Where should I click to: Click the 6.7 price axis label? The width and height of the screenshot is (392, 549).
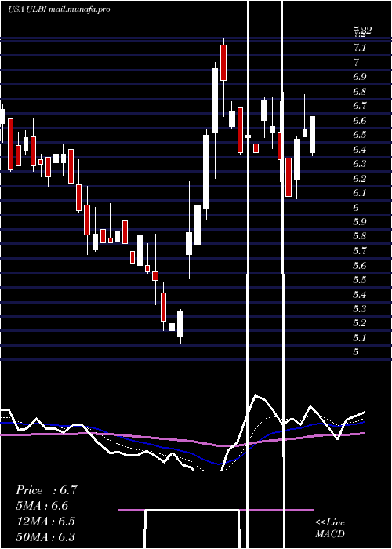tap(360, 106)
